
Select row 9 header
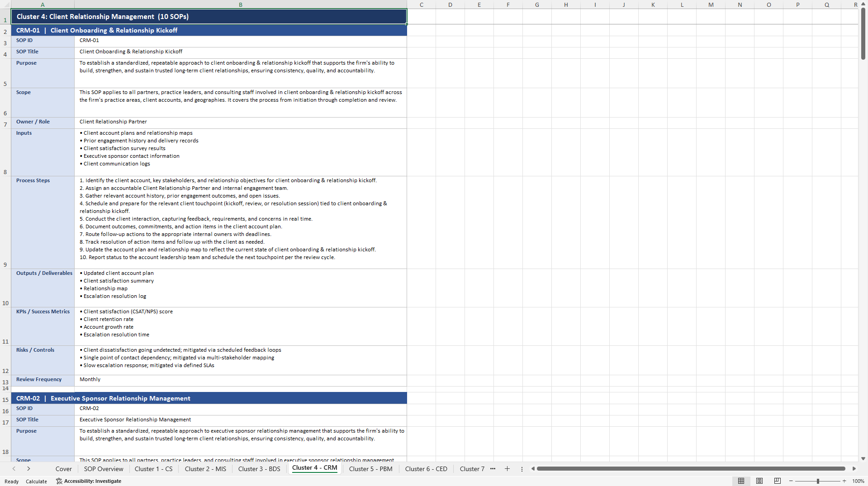coord(5,222)
